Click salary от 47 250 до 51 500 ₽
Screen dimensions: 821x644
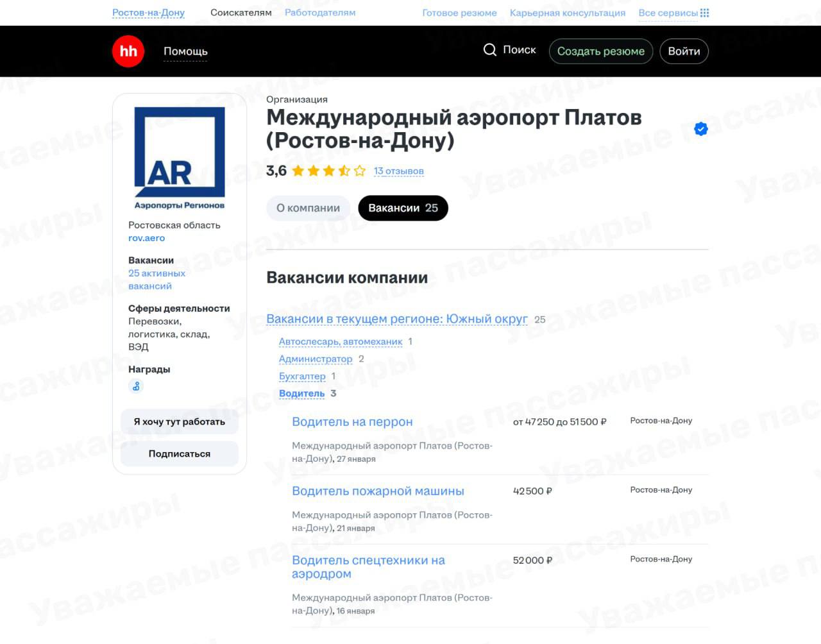560,422
